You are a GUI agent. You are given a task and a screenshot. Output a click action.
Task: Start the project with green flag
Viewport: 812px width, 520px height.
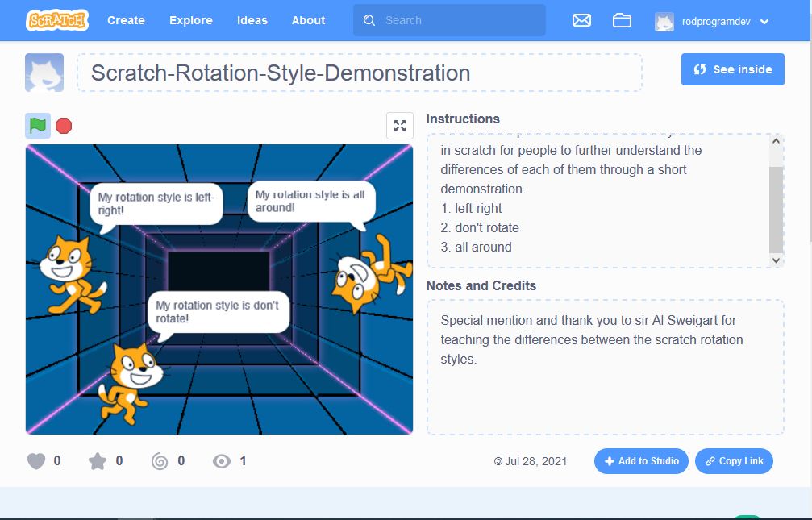coord(38,126)
